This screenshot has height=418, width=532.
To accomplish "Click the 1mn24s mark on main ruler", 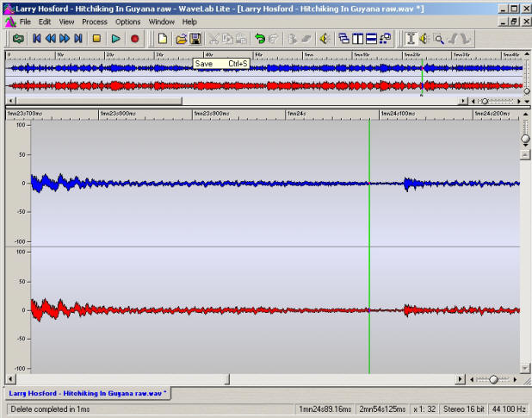I will click(x=296, y=114).
